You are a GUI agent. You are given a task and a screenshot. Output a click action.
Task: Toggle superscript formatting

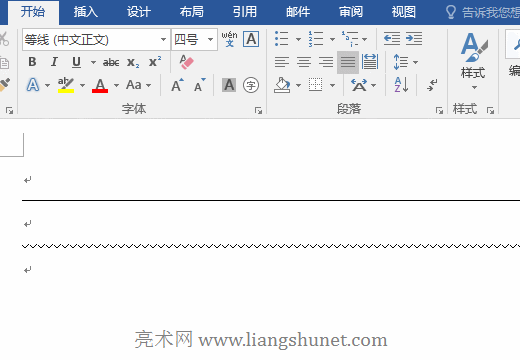click(155, 62)
